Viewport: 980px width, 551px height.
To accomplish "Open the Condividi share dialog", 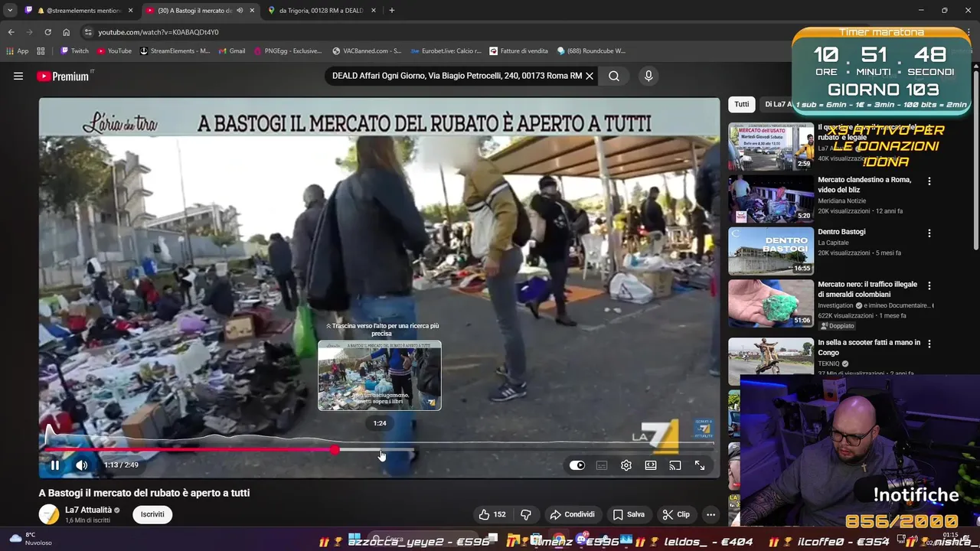I will (573, 514).
